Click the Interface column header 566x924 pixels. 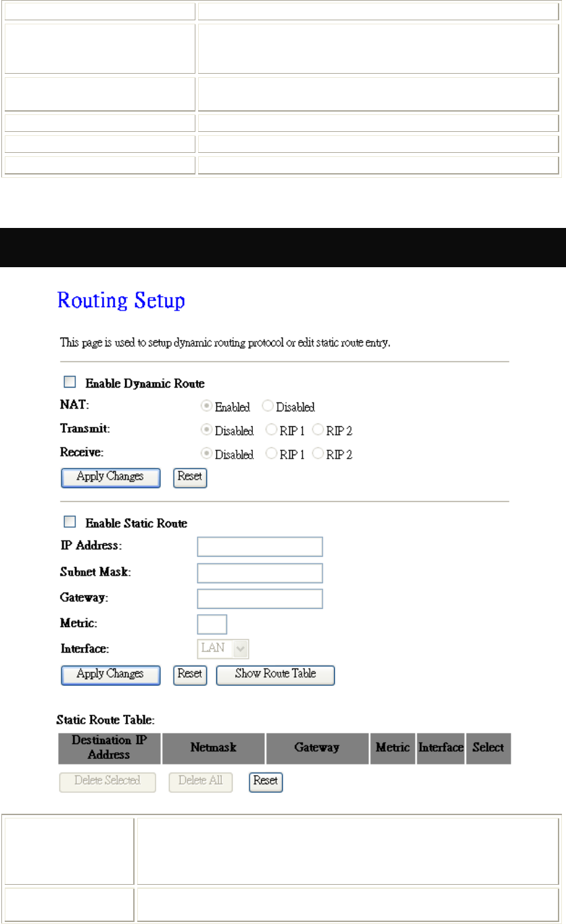pos(440,748)
